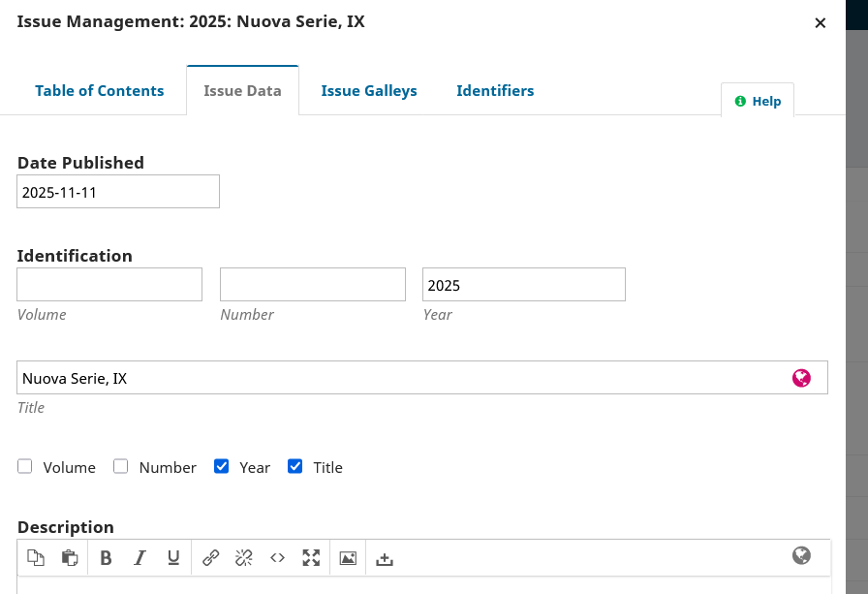Click the Date Published input field
The image size is (868, 594).
(118, 192)
